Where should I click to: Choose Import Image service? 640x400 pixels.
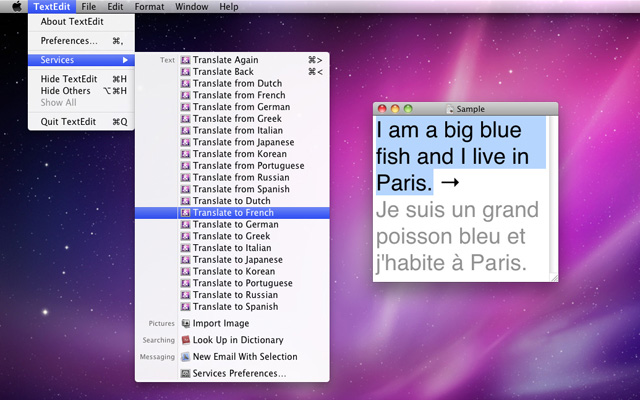point(232,324)
